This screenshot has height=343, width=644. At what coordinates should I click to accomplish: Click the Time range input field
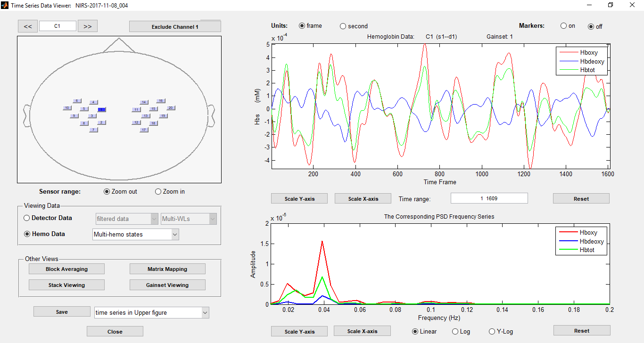click(489, 198)
